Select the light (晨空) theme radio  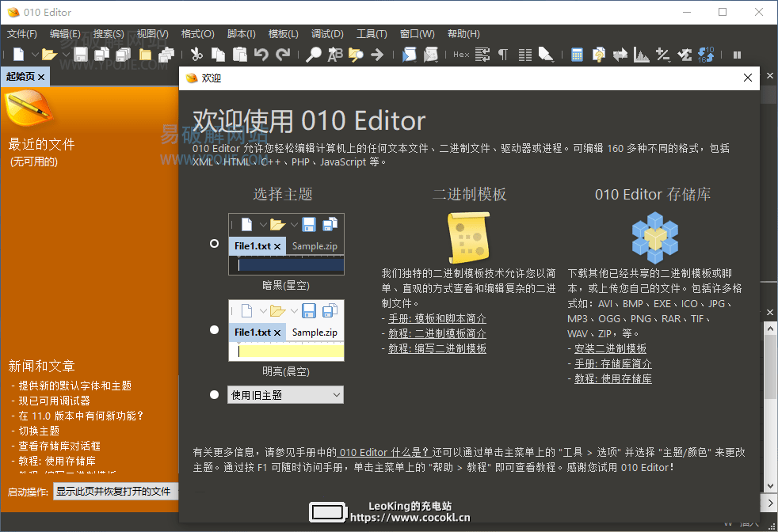pyautogui.click(x=214, y=329)
